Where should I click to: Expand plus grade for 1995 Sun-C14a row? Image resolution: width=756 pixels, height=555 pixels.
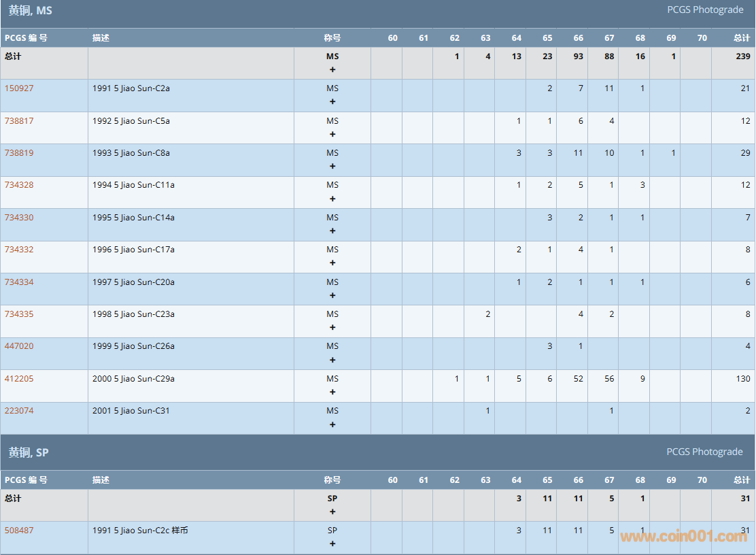[x=332, y=231]
